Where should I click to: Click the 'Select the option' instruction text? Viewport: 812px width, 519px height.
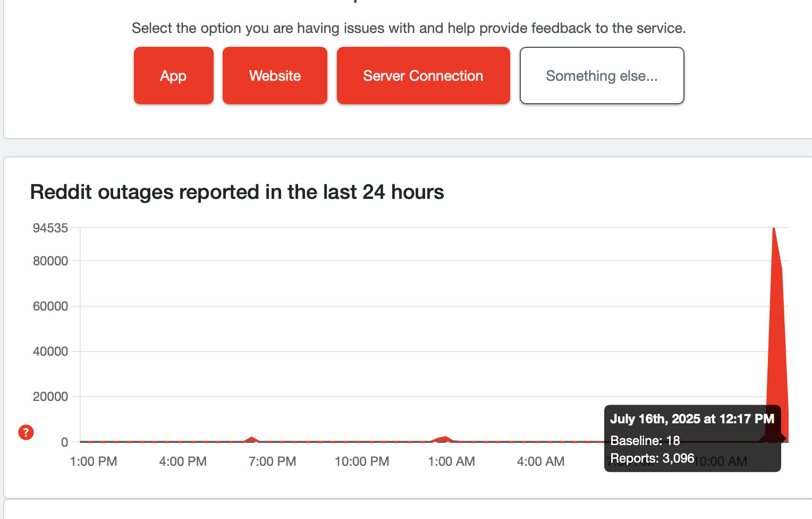click(x=409, y=28)
